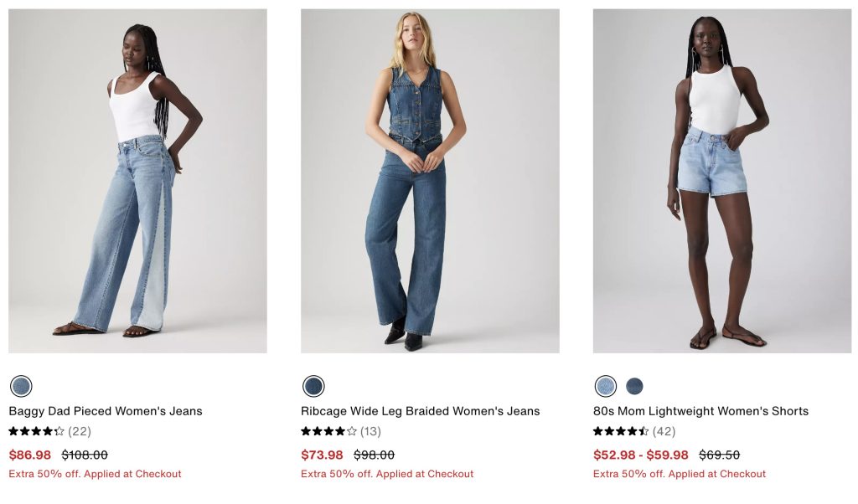Click the Ribcage Wide Leg jeans product photo
Viewport: 858px width, 504px height.
pyautogui.click(x=430, y=181)
